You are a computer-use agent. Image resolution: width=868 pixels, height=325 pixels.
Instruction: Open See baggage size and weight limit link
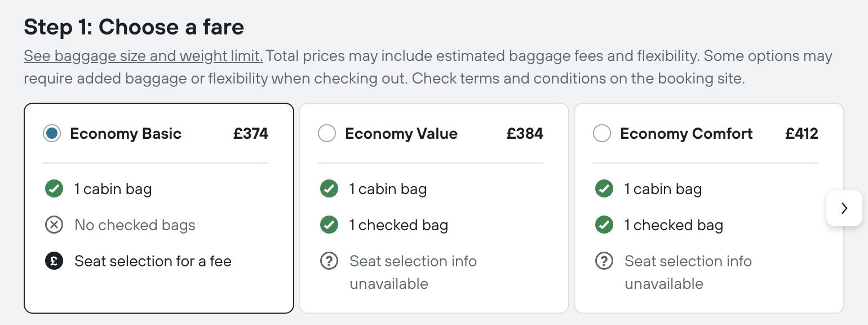pyautogui.click(x=143, y=56)
